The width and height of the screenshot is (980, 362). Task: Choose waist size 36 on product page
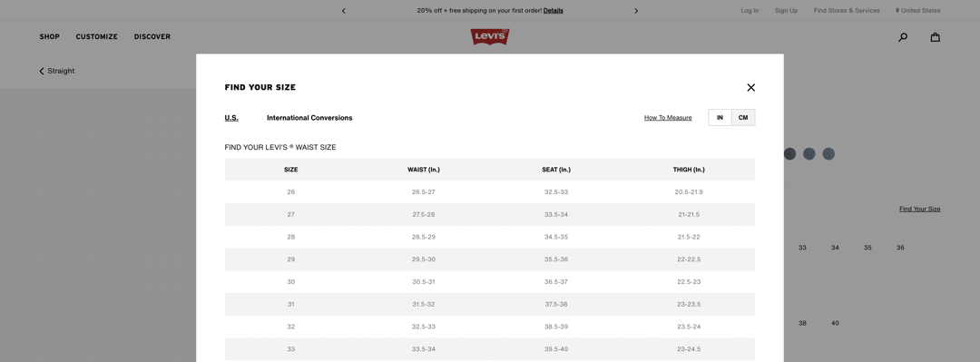pos(900,248)
